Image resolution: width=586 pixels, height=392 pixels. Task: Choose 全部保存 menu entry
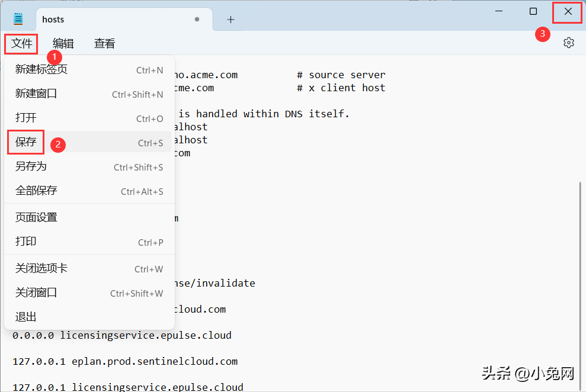coord(36,191)
